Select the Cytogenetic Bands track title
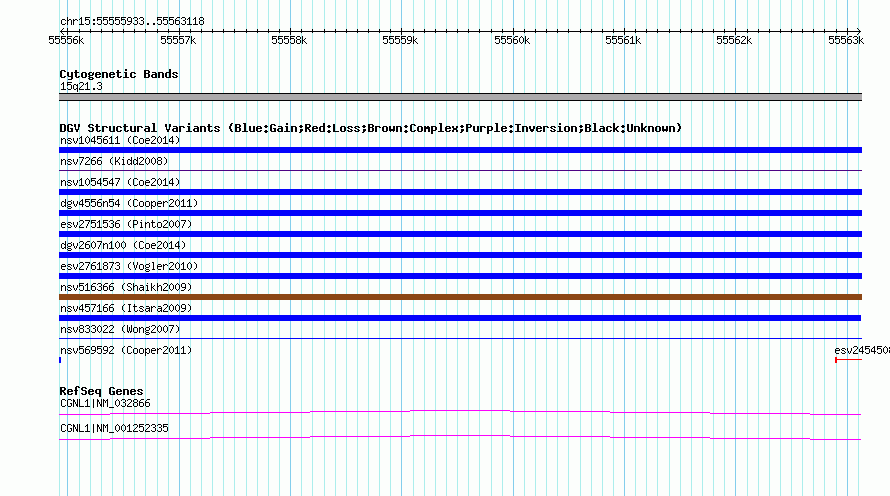The image size is (890, 496). (119, 74)
